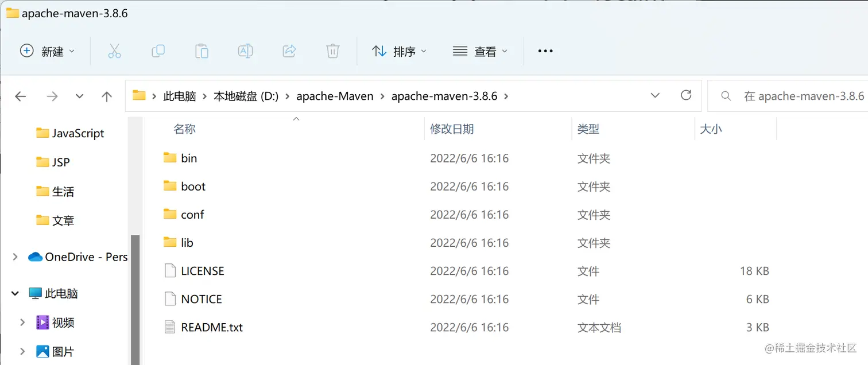Sort by 类型 column header
Image resolution: width=868 pixels, height=365 pixels.
coord(588,129)
